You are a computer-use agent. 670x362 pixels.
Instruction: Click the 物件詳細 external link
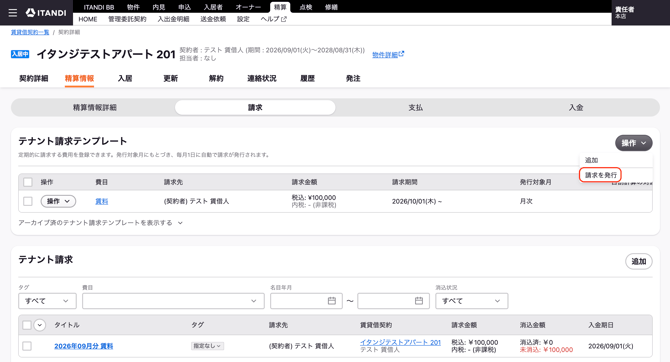pyautogui.click(x=388, y=55)
